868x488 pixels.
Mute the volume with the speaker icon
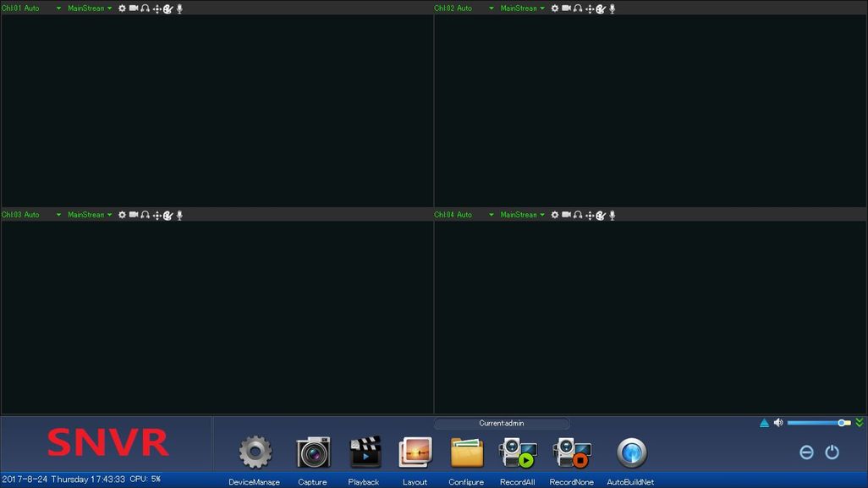coord(777,421)
